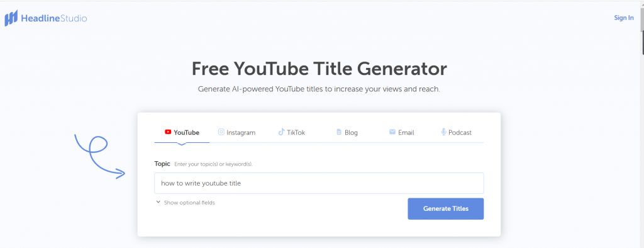Open the Blog tab
This screenshot has height=248, width=644.
click(x=347, y=132)
